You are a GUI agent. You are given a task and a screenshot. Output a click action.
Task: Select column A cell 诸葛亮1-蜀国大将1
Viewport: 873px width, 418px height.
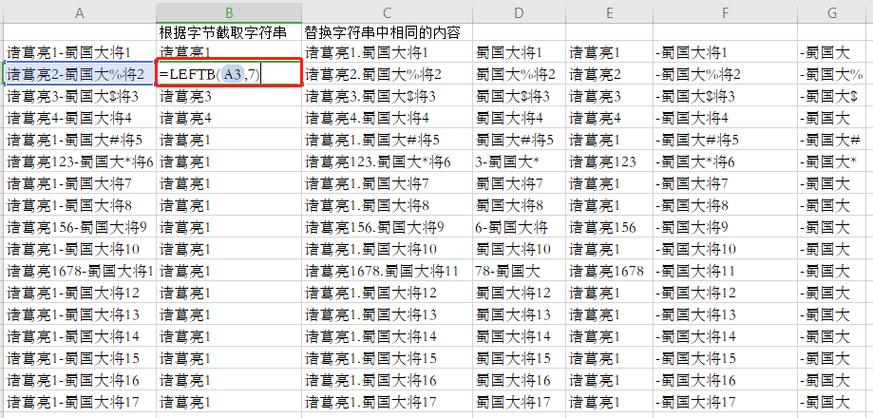[x=80, y=53]
